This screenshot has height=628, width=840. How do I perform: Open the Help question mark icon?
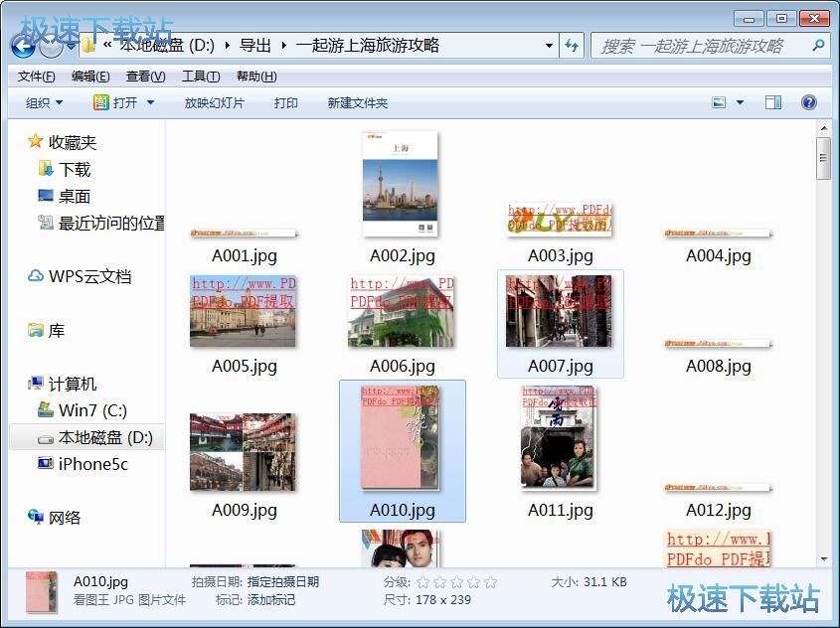[808, 102]
